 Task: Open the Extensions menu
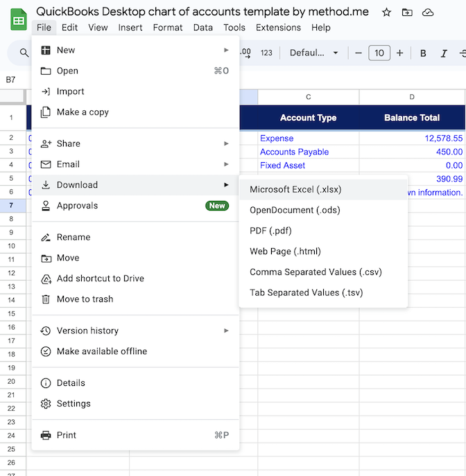(x=278, y=28)
